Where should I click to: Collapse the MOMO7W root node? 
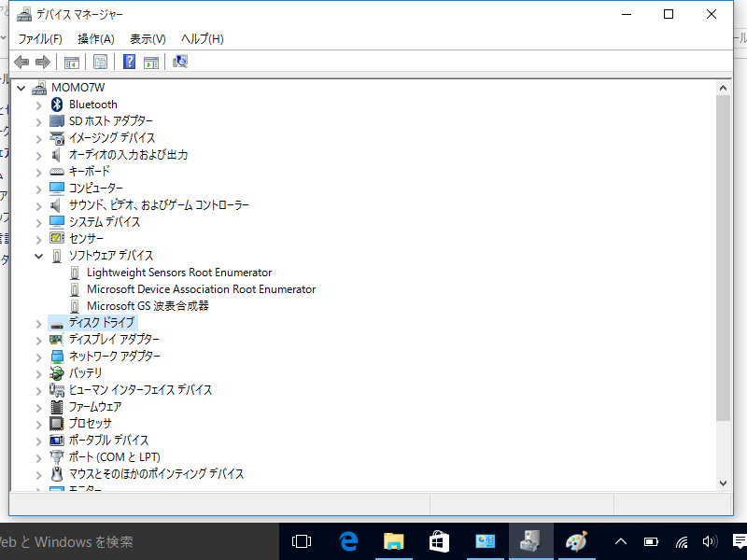(x=21, y=88)
